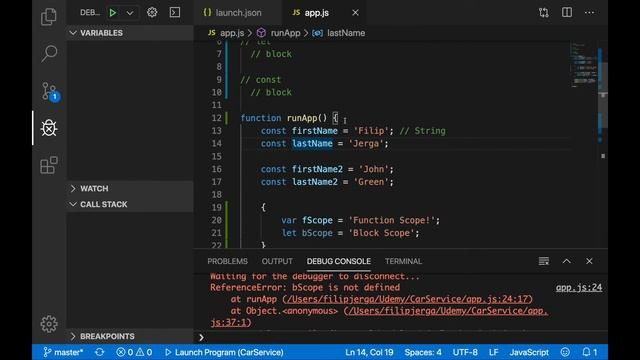
Task: Select the Debug view bug icon
Action: (x=49, y=128)
